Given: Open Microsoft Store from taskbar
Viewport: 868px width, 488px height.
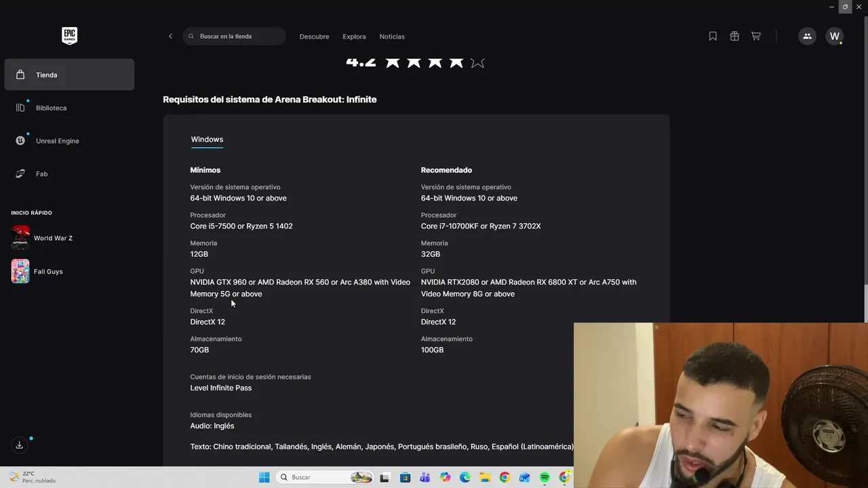Looking at the screenshot, I should point(405,477).
